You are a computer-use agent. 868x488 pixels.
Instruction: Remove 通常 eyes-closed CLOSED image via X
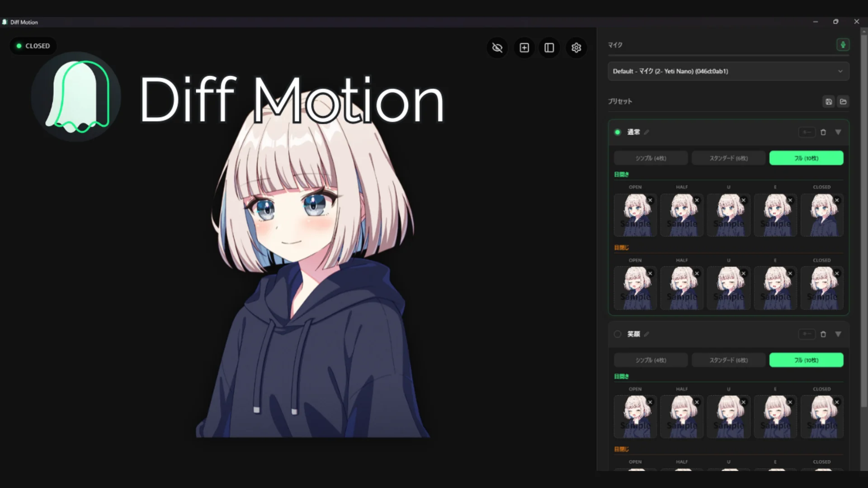[x=837, y=273]
